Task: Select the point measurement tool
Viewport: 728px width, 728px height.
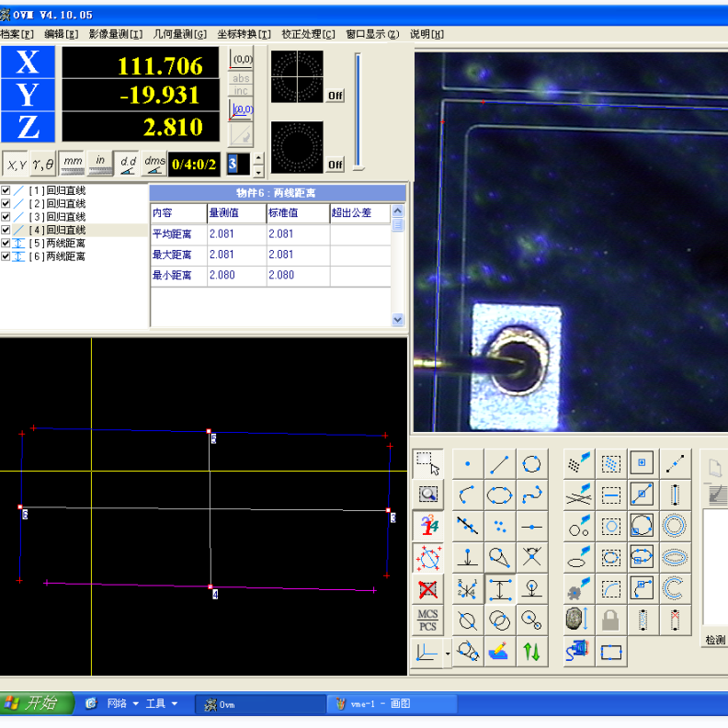Action: [x=468, y=464]
